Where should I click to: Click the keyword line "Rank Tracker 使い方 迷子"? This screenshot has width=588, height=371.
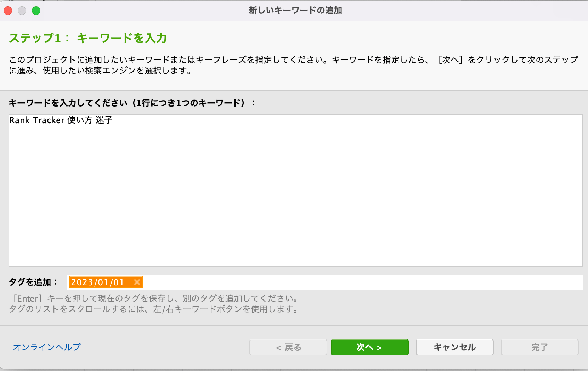(61, 120)
